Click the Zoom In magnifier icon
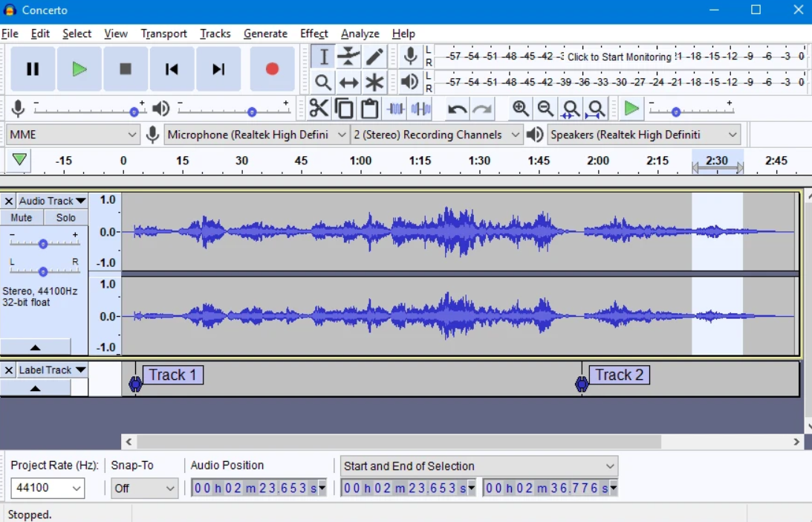Viewport: 812px width, 522px height. 521,109
